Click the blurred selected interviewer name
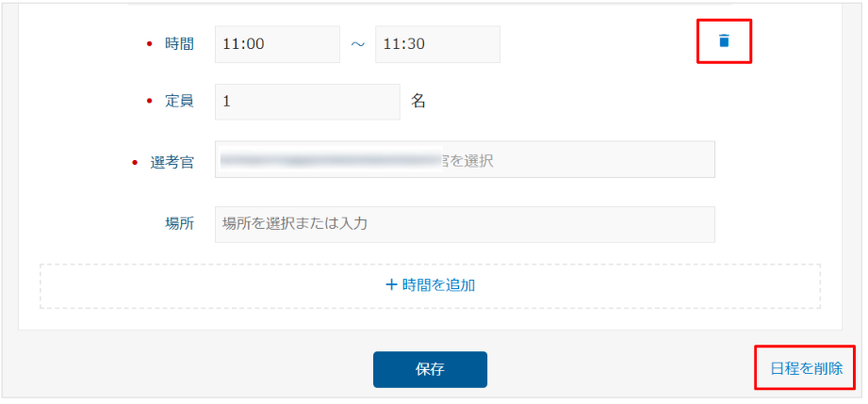Screen dimensions: 868x404 pos(330,160)
